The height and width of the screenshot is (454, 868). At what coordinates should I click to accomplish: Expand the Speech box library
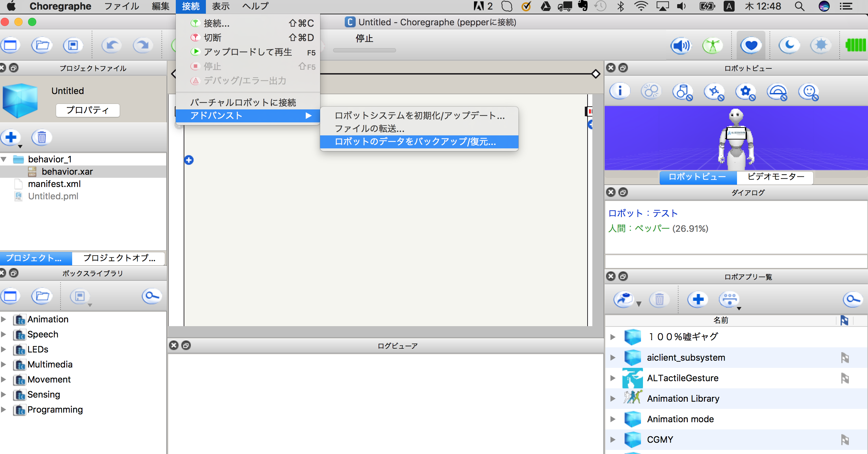(4, 334)
